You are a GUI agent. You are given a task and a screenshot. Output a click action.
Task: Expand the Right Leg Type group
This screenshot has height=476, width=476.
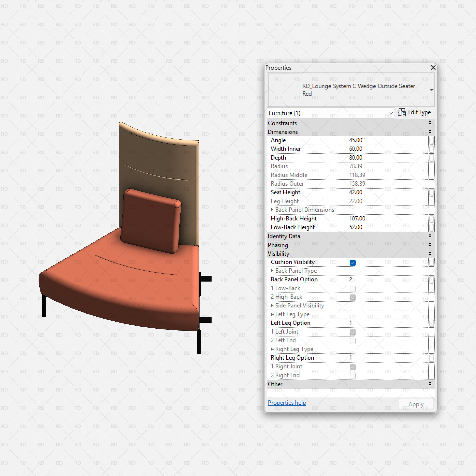[273, 349]
